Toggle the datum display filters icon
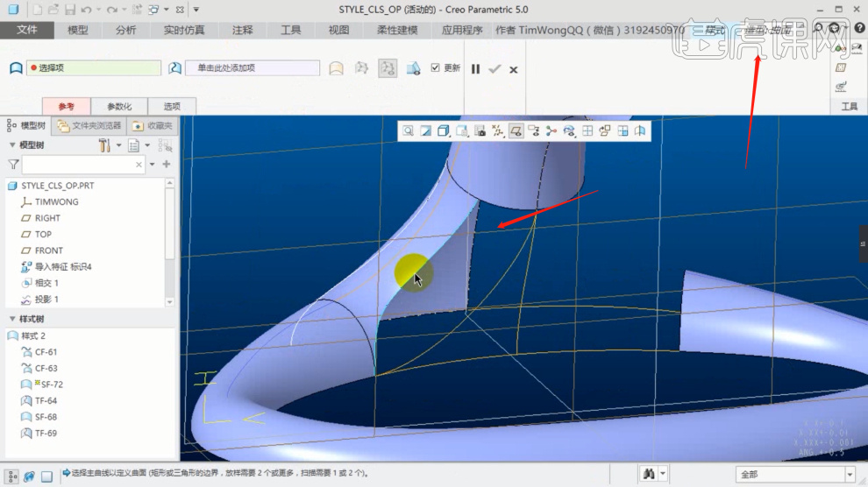Viewport: 868px width, 487px height. 497,131
